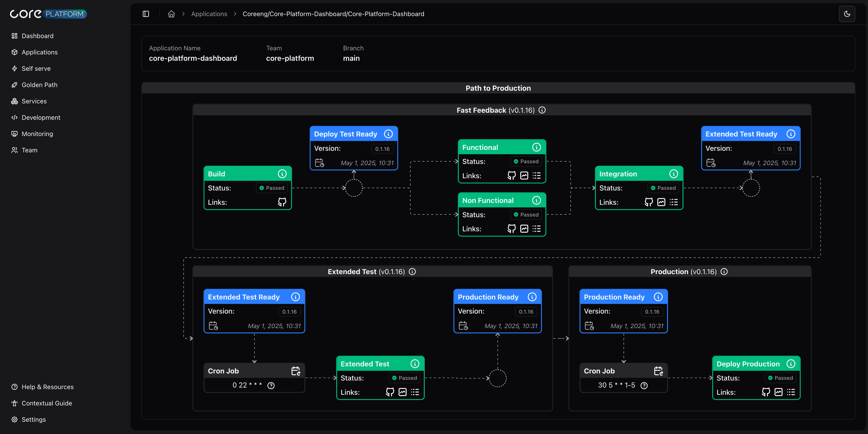Screen dimensions: 868x434
Task: Toggle the sidebar panel icon
Action: (x=146, y=14)
